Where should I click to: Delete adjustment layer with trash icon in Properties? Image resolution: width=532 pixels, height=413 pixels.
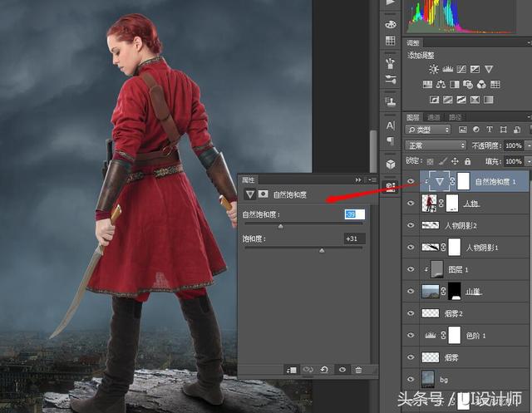pos(358,370)
